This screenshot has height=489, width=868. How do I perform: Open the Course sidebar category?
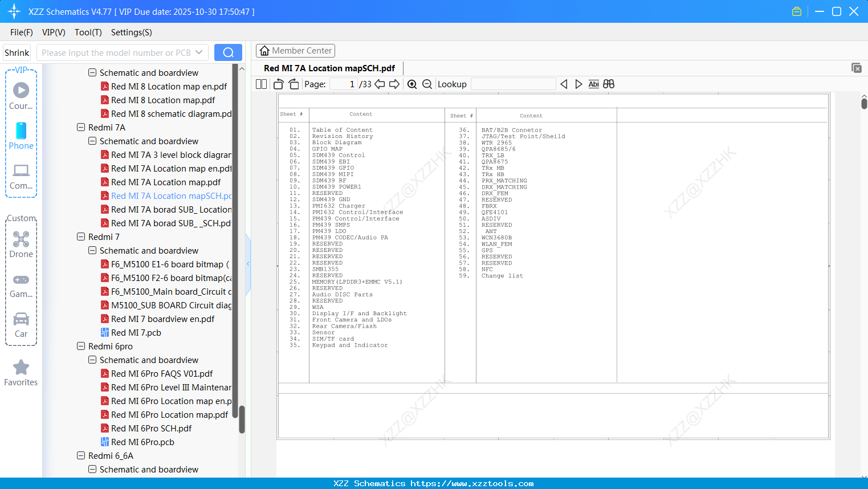pos(21,96)
